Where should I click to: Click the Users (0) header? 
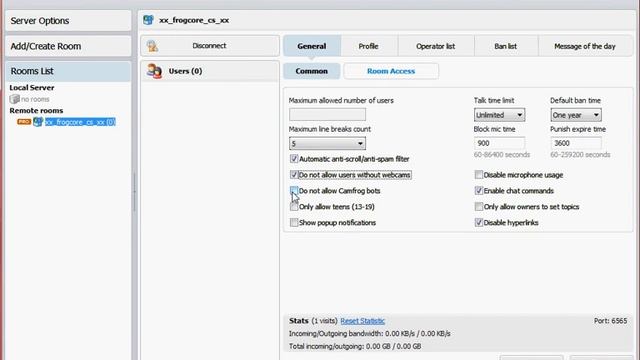(x=210, y=71)
